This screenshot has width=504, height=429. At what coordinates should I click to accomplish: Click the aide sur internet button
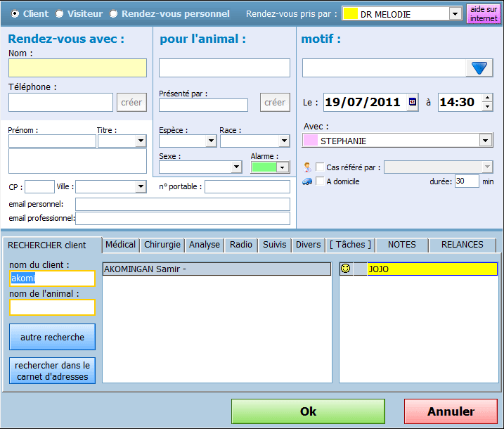(484, 14)
